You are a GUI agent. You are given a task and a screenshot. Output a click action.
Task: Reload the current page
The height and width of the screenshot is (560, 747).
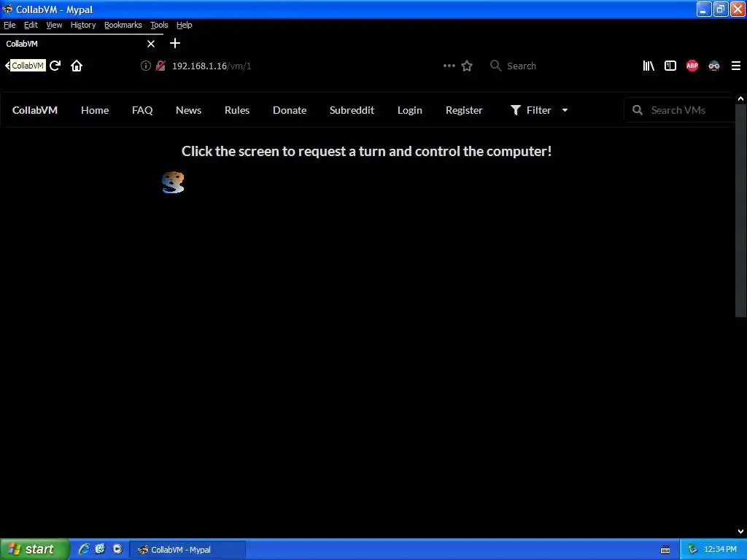click(55, 66)
